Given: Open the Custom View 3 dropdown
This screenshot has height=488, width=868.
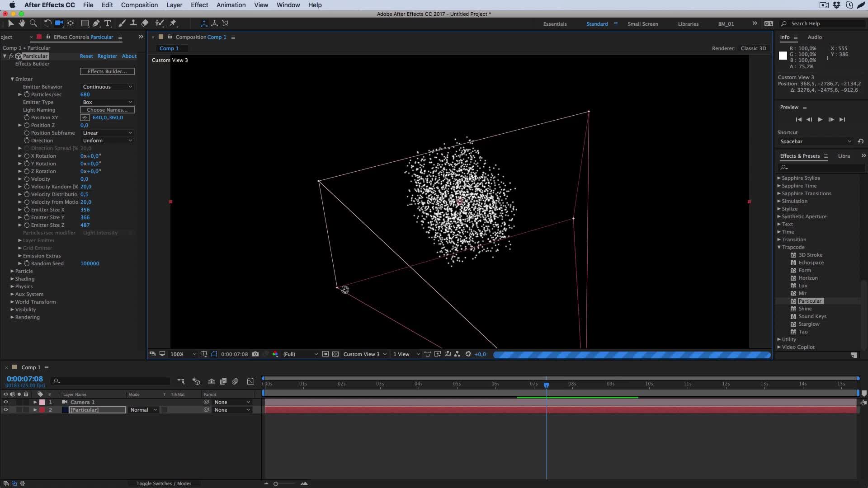Looking at the screenshot, I should pos(365,354).
